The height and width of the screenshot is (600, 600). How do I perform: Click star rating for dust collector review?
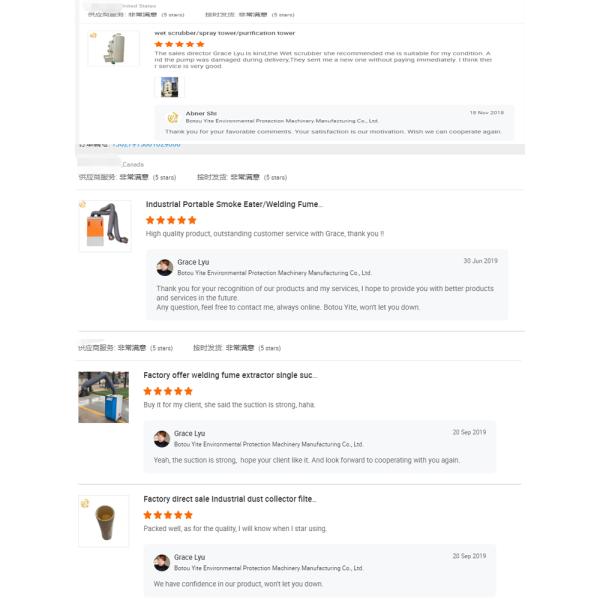point(168,515)
